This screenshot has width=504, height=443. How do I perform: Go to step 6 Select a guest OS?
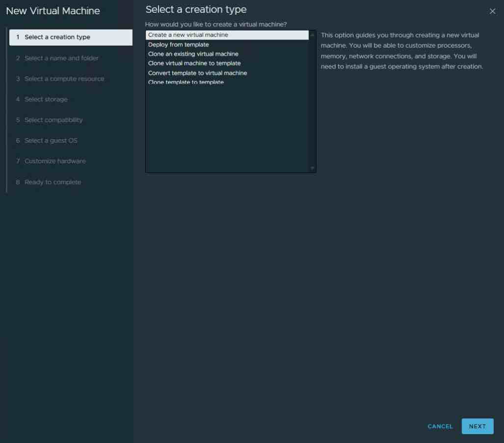click(51, 141)
